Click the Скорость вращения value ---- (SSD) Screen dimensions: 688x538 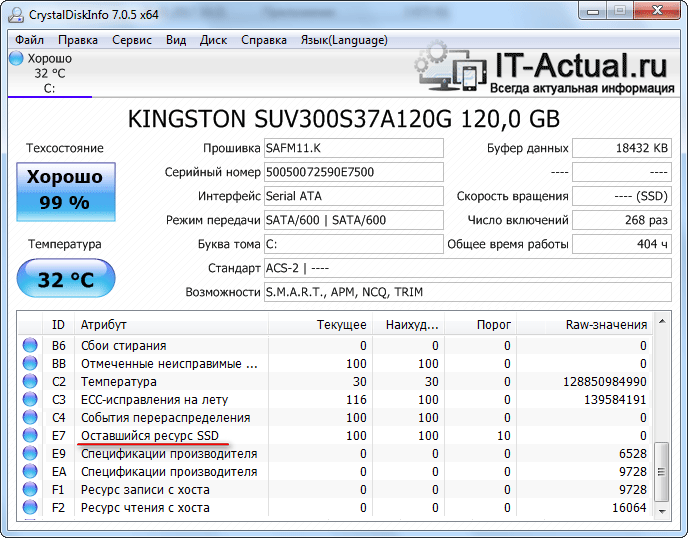coord(622,196)
